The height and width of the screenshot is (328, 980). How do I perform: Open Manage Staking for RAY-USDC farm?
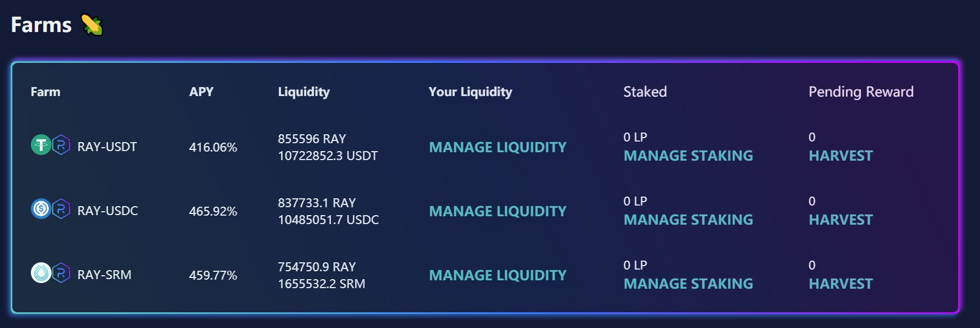coord(688,220)
